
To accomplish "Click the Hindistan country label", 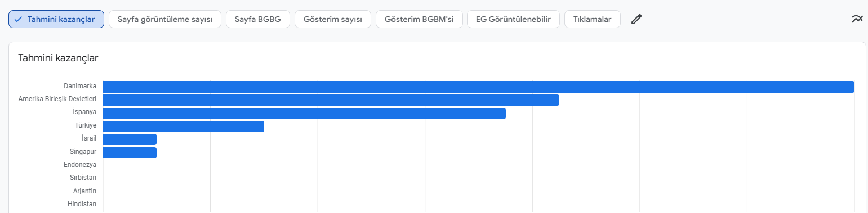I will tap(82, 204).
